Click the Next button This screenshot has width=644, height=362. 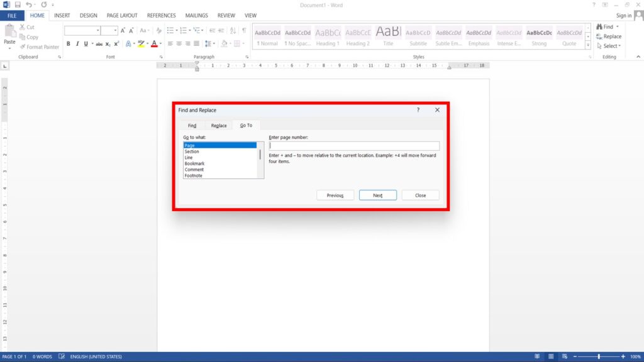[x=377, y=195]
